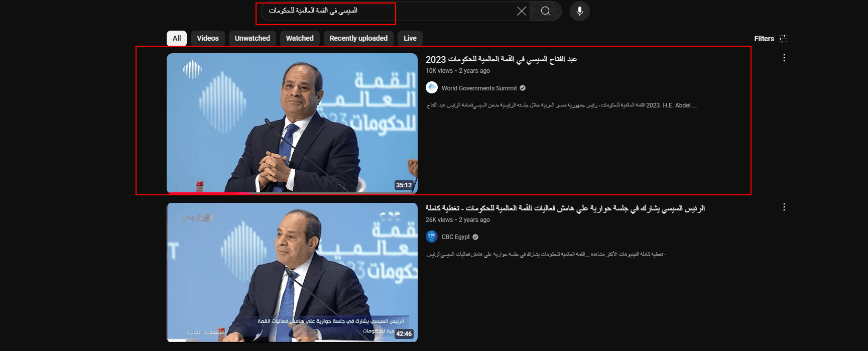Select the Recently uploaded chip
Image resolution: width=868 pixels, height=351 pixels.
(x=358, y=38)
